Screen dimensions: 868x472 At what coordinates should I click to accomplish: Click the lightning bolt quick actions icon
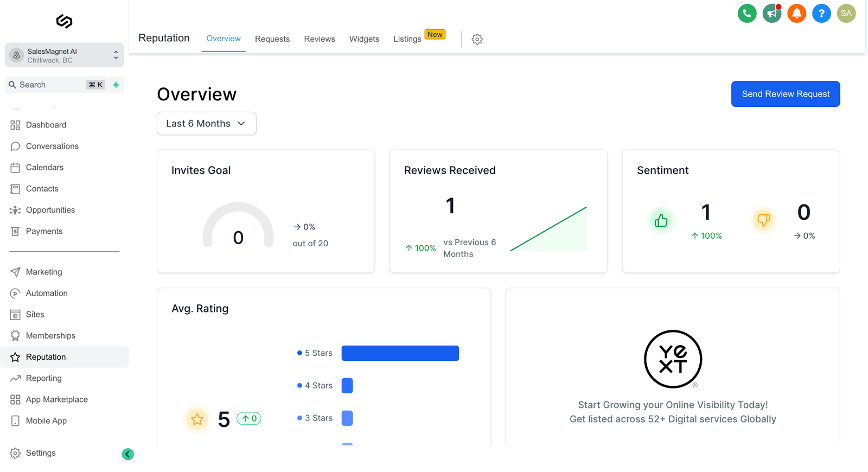[116, 85]
